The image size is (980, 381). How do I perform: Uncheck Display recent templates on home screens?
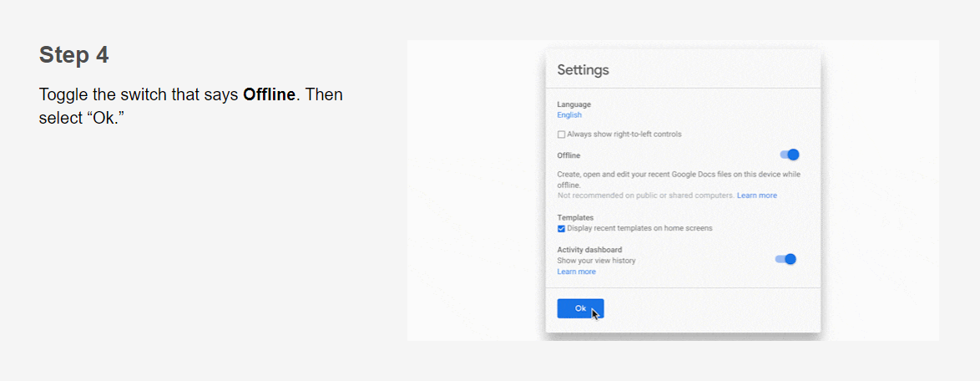(x=561, y=228)
